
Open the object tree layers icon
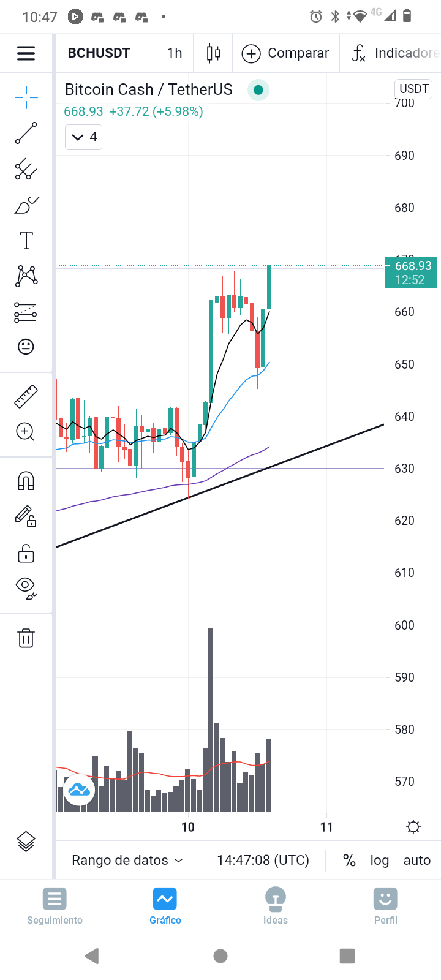coord(26,842)
